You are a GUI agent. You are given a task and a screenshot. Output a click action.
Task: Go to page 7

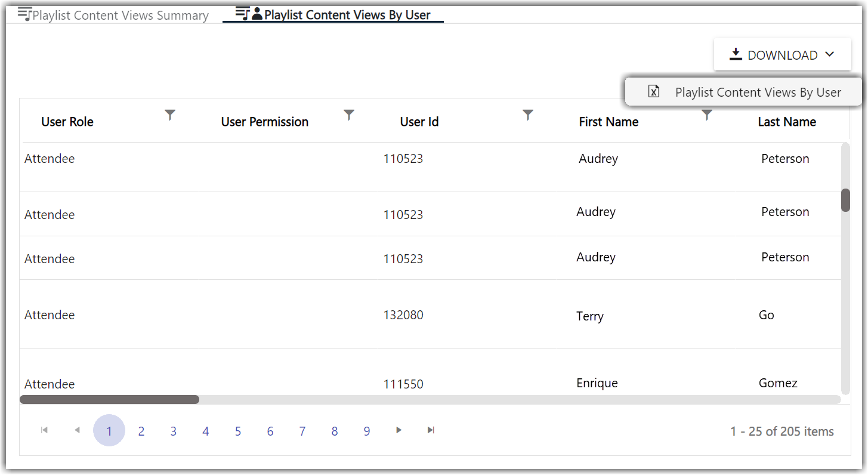pyautogui.click(x=302, y=431)
